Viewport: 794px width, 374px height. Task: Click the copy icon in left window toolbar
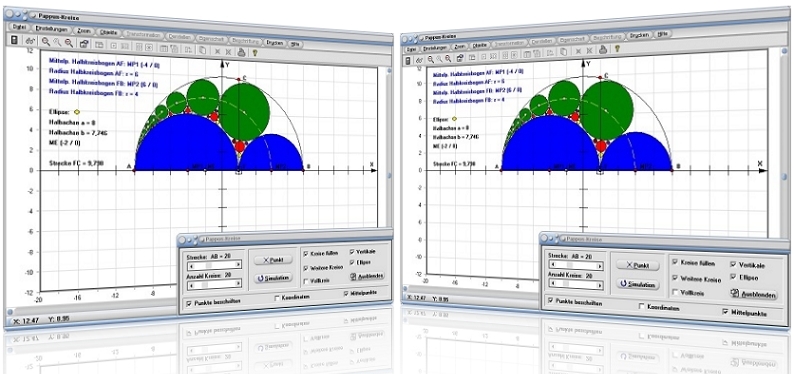coord(202,50)
